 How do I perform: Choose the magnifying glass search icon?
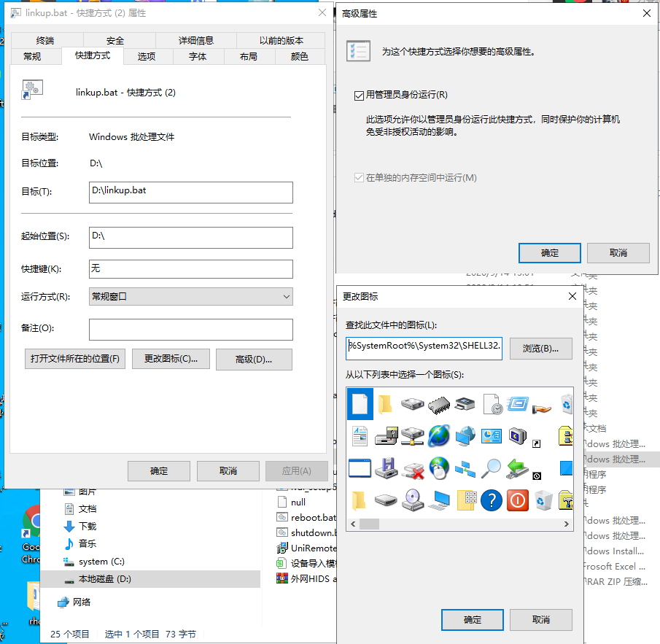[491, 468]
